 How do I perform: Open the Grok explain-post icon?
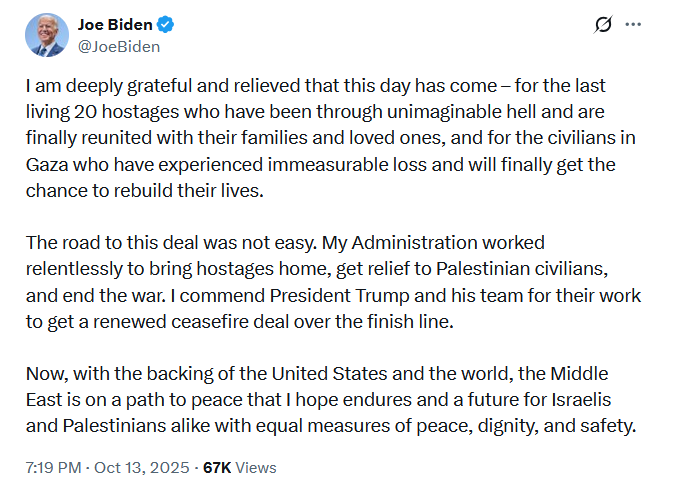click(x=603, y=25)
